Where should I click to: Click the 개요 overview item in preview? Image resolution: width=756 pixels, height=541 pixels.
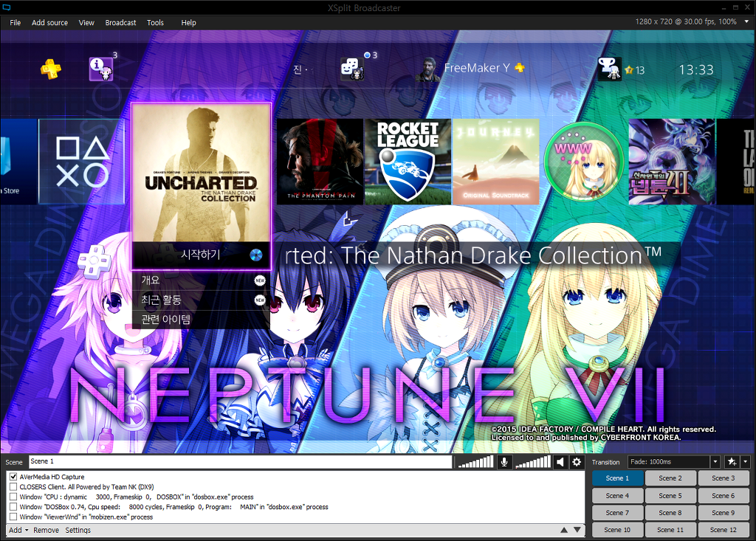201,280
